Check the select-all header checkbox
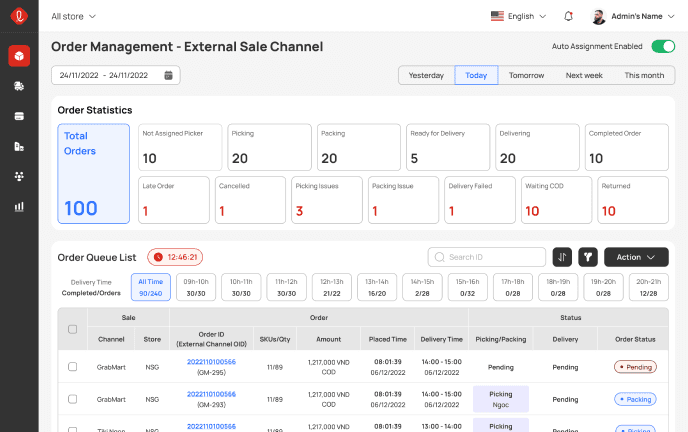Image resolution: width=688 pixels, height=432 pixels. [72, 329]
